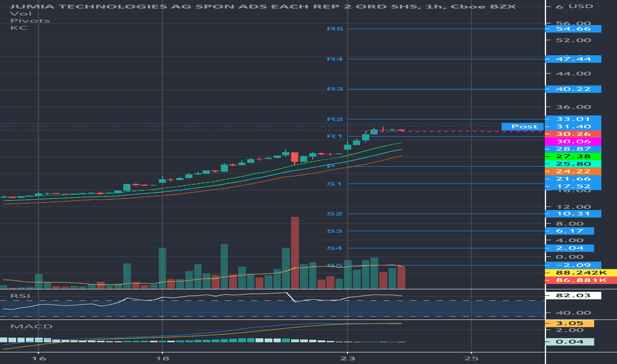Click the red 86.881K volume label
Viewport: 617px width, 364px height.
pyautogui.click(x=581, y=280)
